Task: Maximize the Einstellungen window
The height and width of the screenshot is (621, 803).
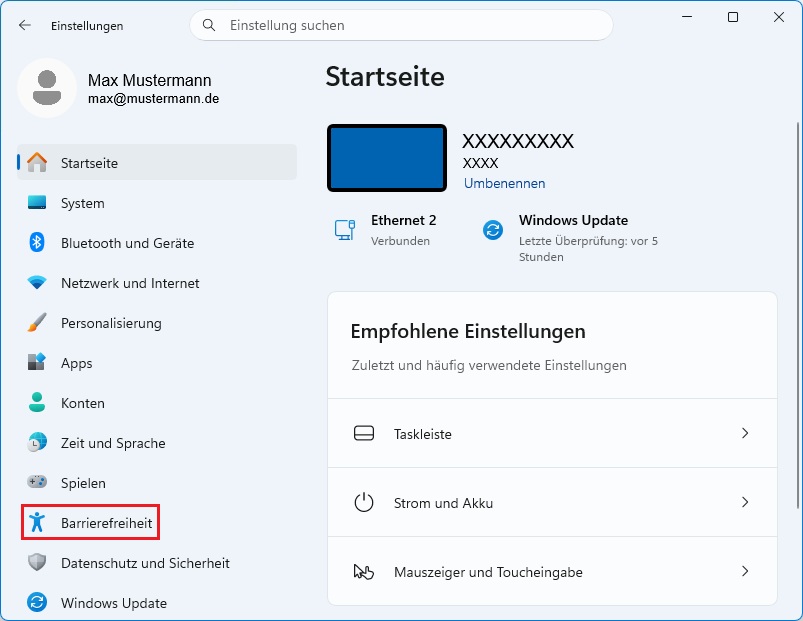Action: coord(733,17)
